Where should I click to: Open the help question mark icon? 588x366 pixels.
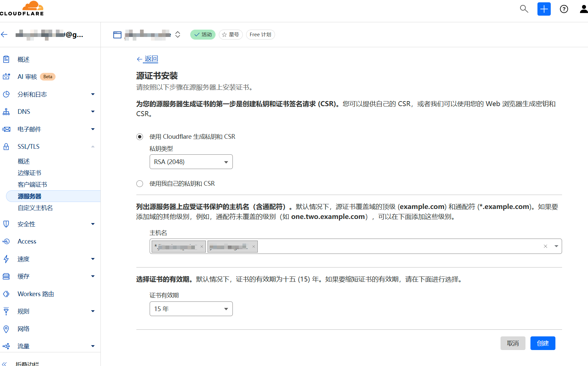point(564,9)
